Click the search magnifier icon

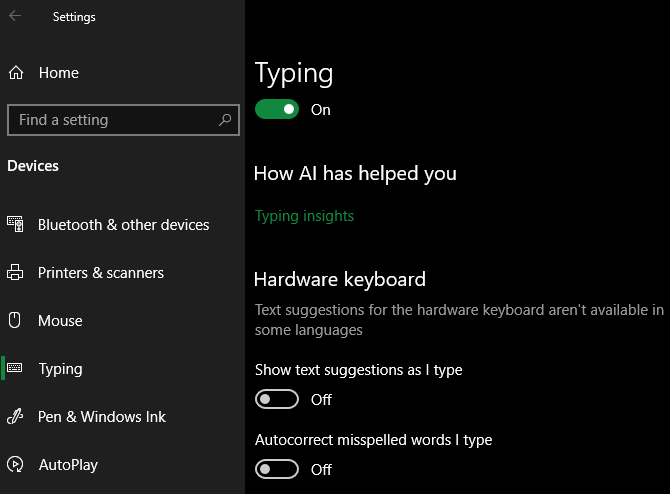(x=226, y=120)
